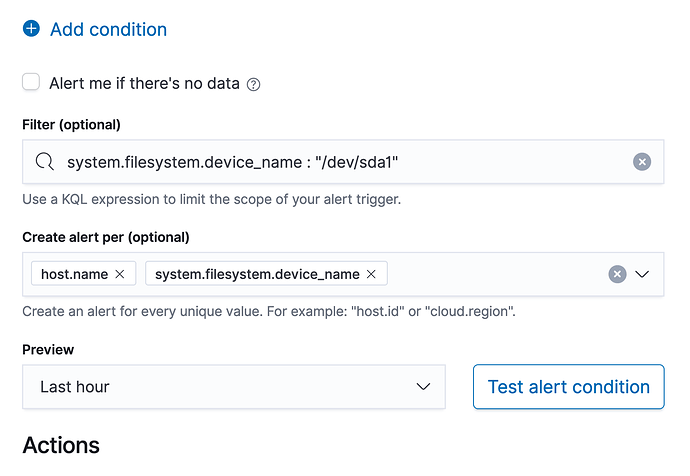This screenshot has width=690, height=476.
Task: Click the search magnifier icon in Filter
Action: point(44,162)
